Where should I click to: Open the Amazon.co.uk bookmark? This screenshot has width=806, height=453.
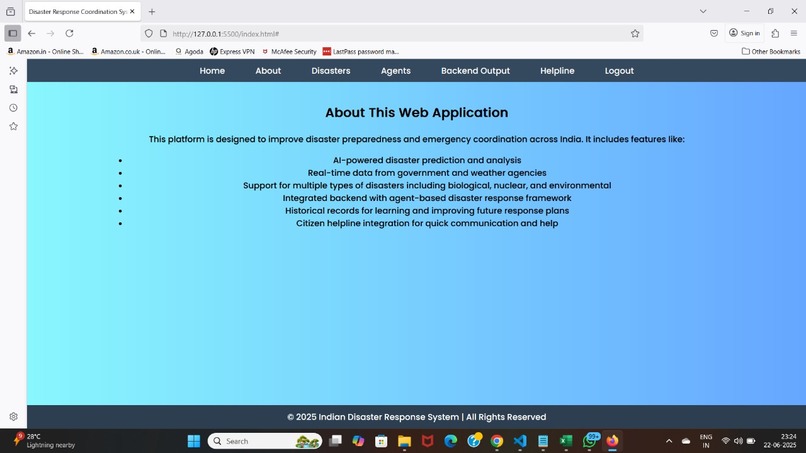click(129, 51)
